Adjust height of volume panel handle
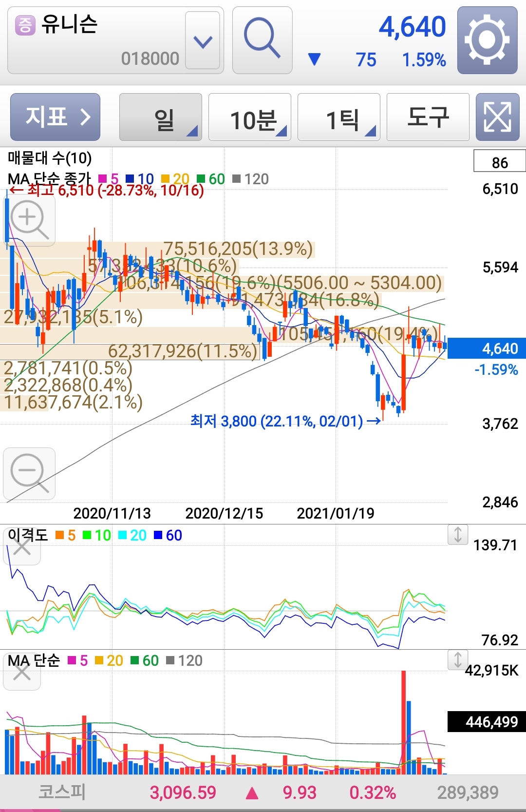This screenshot has width=526, height=812. pos(458,660)
